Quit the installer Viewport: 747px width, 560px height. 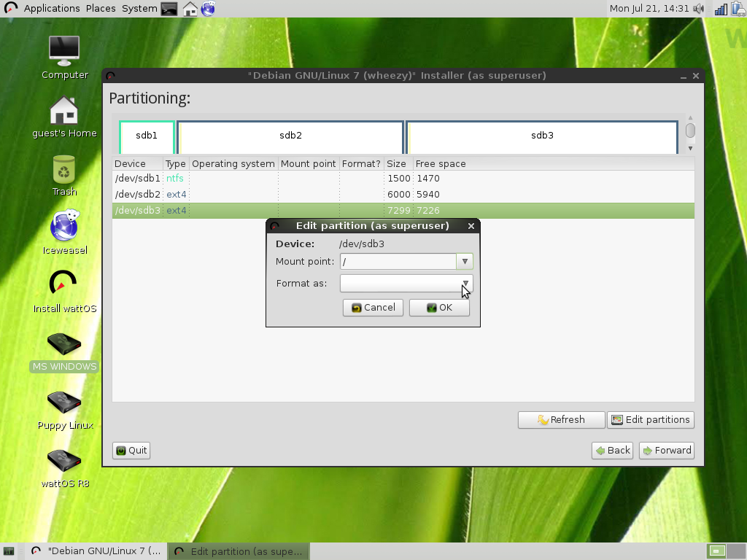131,451
